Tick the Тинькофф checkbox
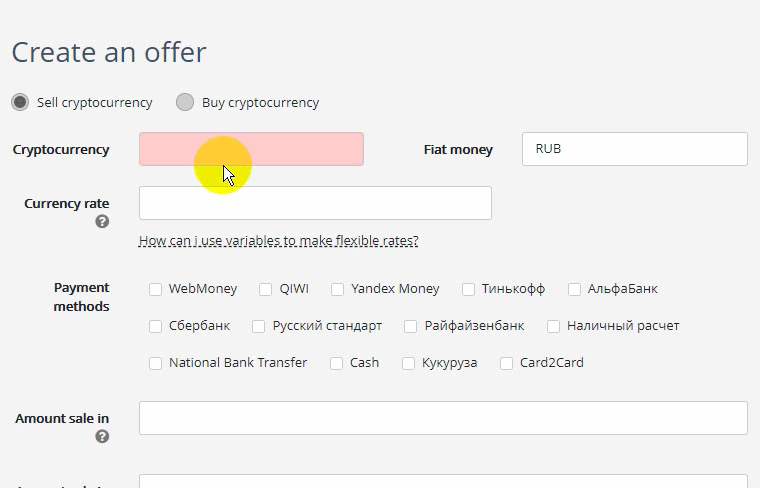 coord(468,289)
